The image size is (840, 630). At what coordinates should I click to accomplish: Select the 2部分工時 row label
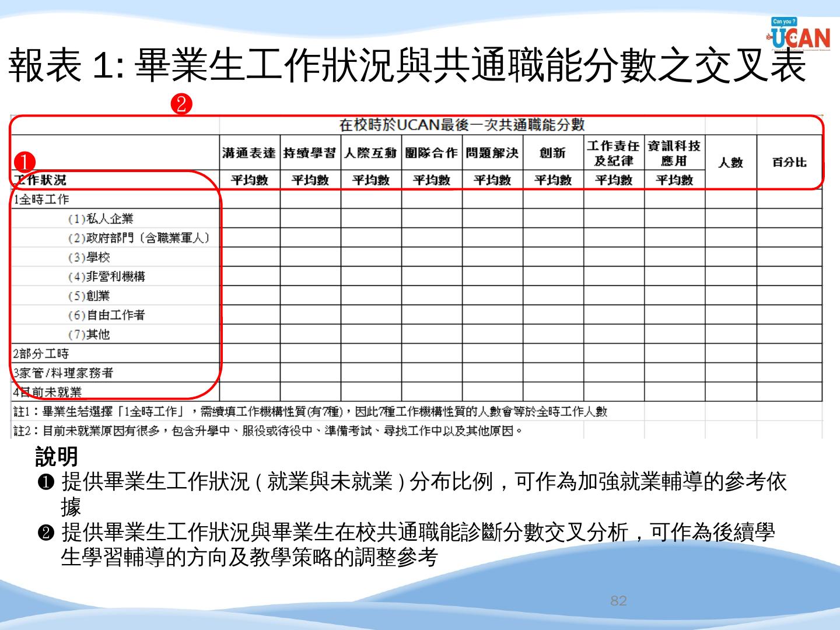pyautogui.click(x=41, y=353)
